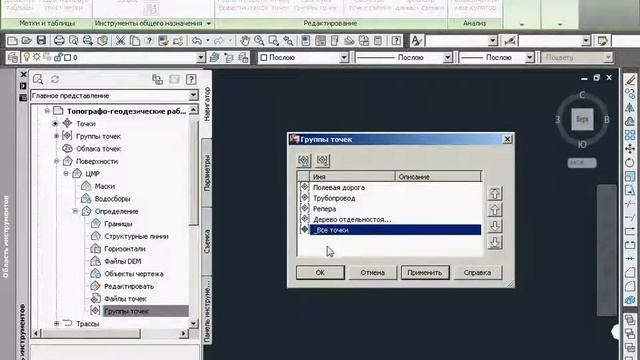Viewport: 640px width, 360px height.
Task: Click the Анализ ribbon panel title
Action: click(x=474, y=23)
